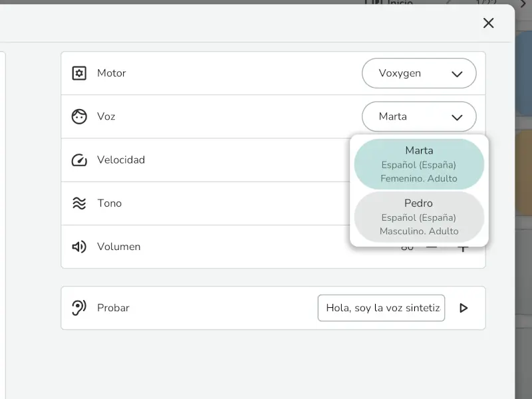Click the Velocidad speedometer icon

pyautogui.click(x=78, y=160)
